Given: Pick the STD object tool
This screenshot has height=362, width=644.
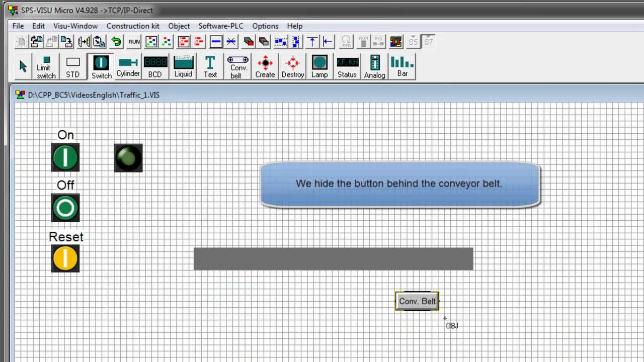Looking at the screenshot, I should (73, 67).
